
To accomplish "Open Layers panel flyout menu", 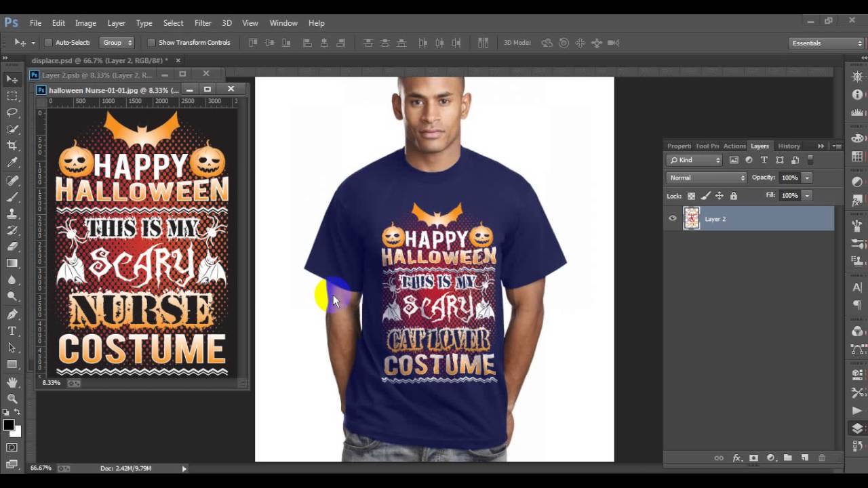I will click(x=837, y=146).
